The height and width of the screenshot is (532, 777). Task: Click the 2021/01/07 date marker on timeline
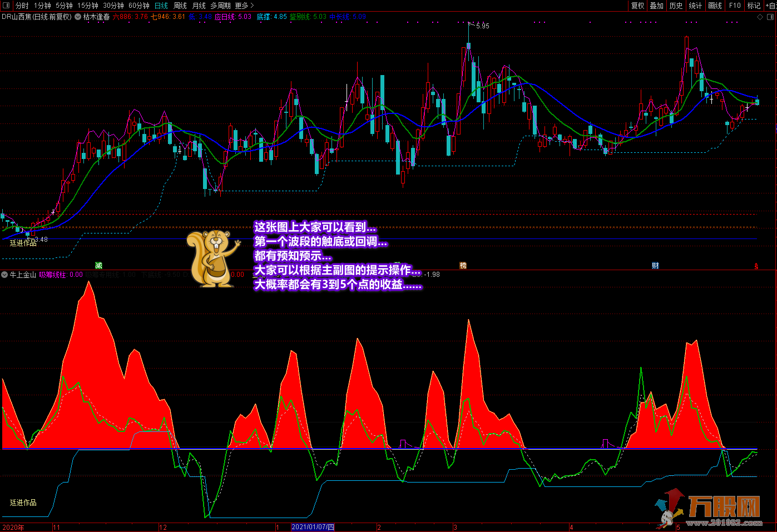coord(313,527)
